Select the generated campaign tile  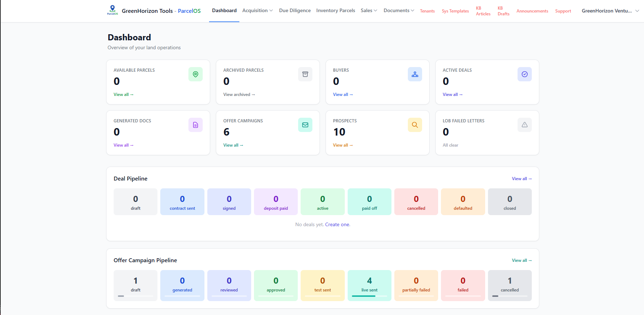pyautogui.click(x=182, y=285)
